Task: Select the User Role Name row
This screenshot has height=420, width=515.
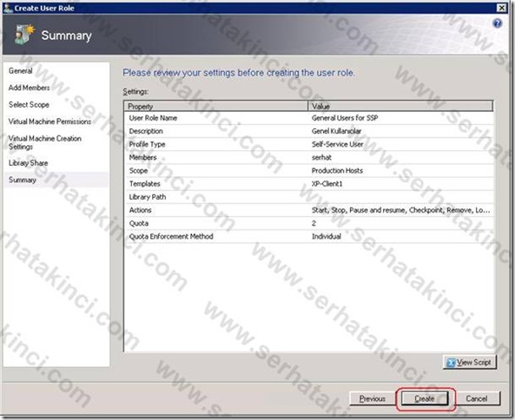Action: tap(308, 118)
